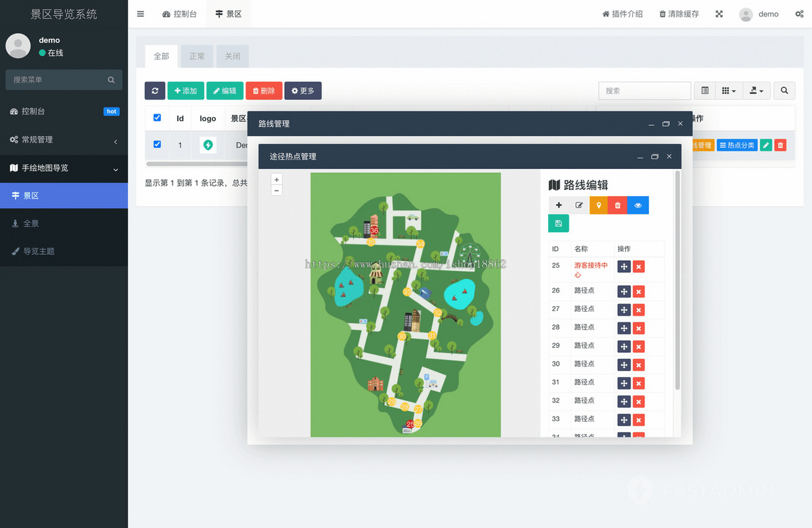Open the columns visibility dropdown in toolbar
The height and width of the screenshot is (528, 812).
click(x=727, y=90)
